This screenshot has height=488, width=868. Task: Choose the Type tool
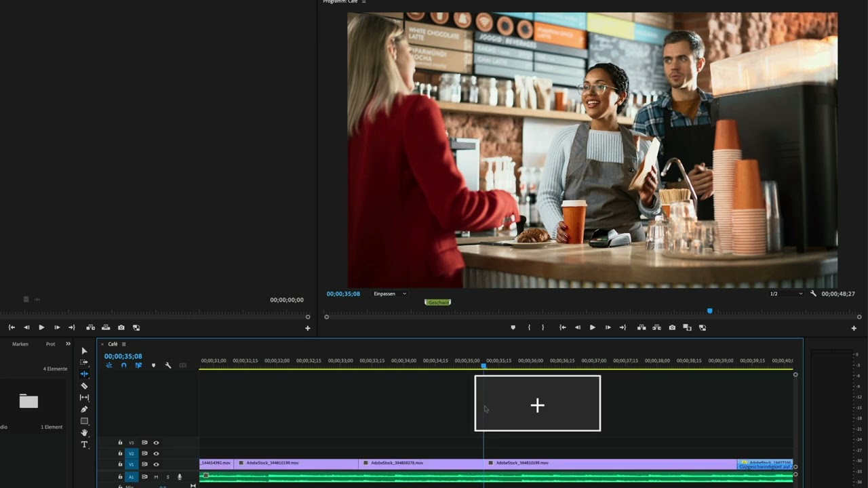coord(84,445)
